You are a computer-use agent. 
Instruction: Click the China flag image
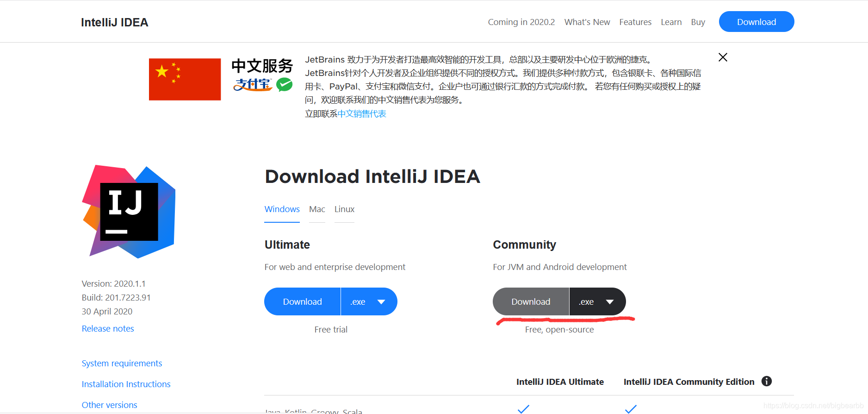[185, 79]
